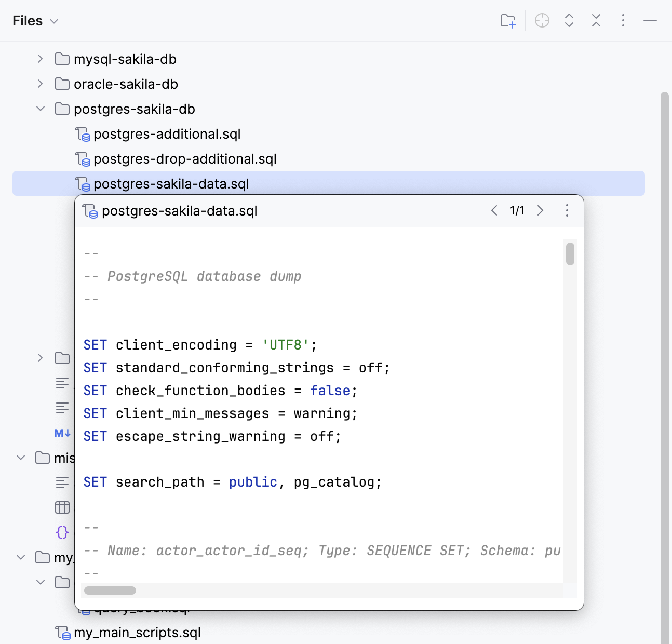672x644 pixels.
Task: Select the postgres-drop-additional.sql file
Action: pyautogui.click(x=185, y=159)
